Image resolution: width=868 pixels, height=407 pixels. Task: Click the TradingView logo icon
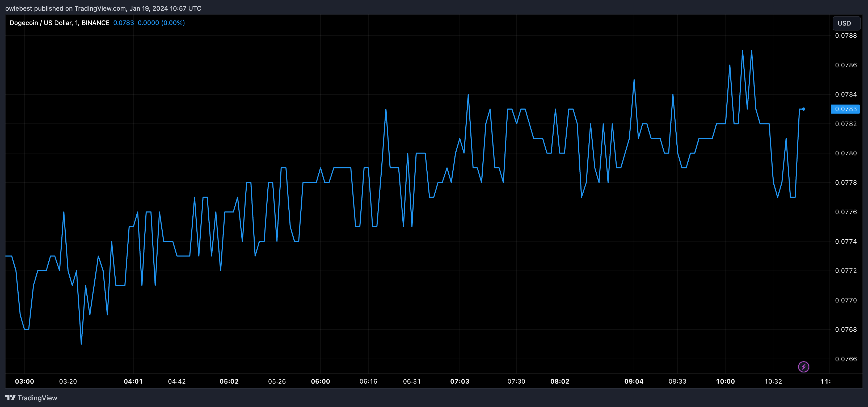[10, 398]
